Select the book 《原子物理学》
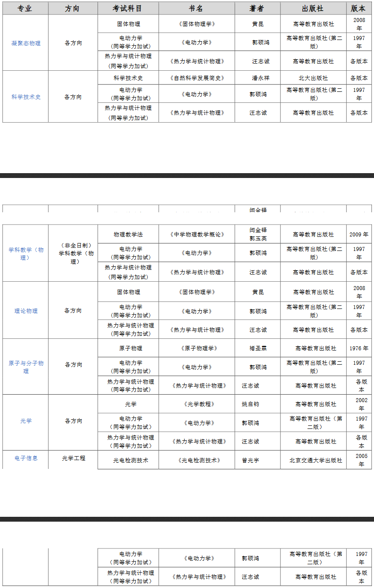This screenshot has height=588, width=374. pos(199,348)
